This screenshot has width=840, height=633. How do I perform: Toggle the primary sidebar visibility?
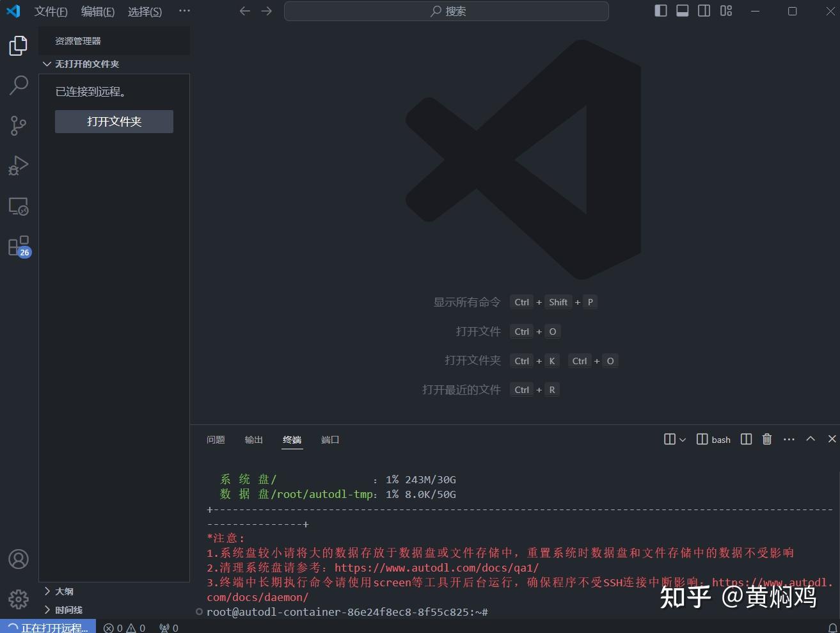661,10
